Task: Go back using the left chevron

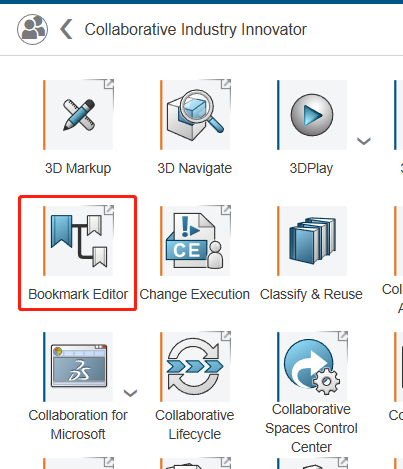Action: pos(66,29)
